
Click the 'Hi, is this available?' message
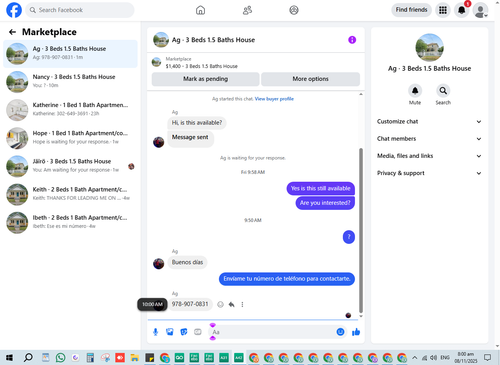click(197, 123)
